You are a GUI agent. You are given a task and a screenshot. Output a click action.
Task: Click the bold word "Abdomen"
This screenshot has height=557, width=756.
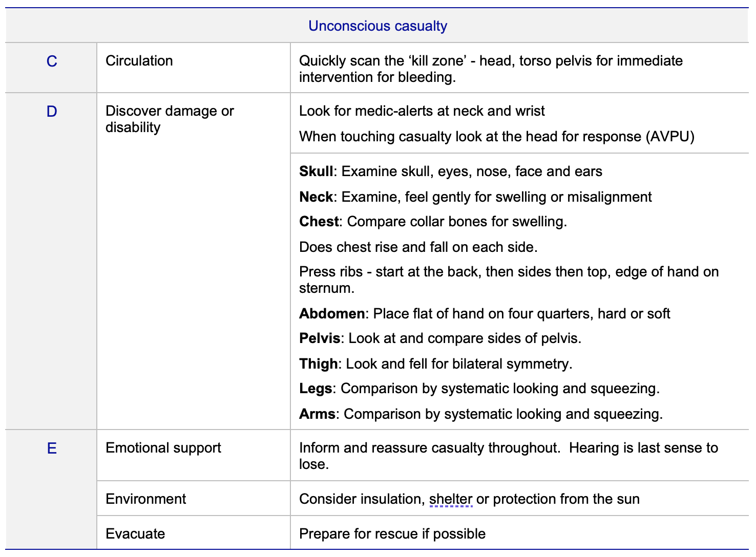[x=332, y=314]
